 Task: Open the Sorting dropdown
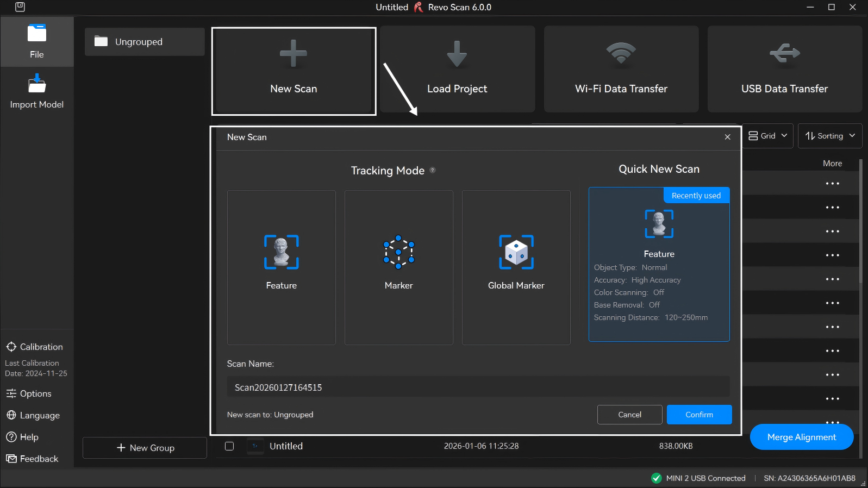pyautogui.click(x=829, y=136)
